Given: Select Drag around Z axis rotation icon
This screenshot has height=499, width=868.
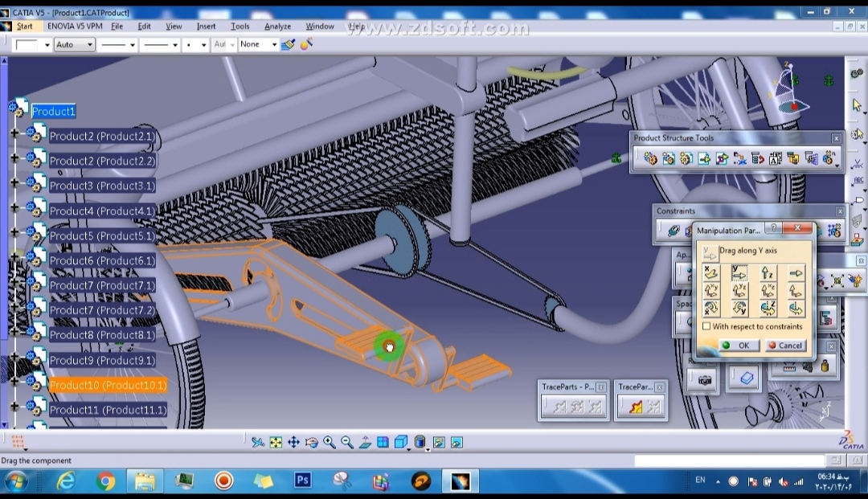Looking at the screenshot, I should point(768,308).
